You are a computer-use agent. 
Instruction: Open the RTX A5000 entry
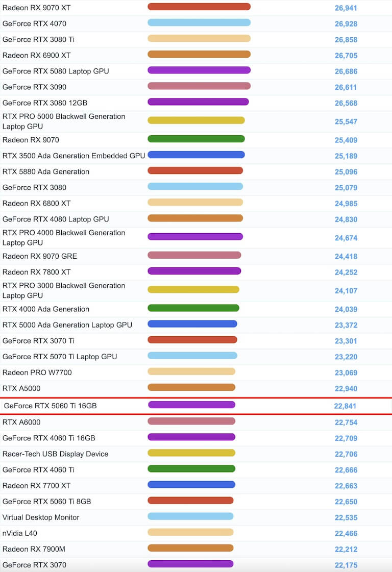[x=21, y=388]
